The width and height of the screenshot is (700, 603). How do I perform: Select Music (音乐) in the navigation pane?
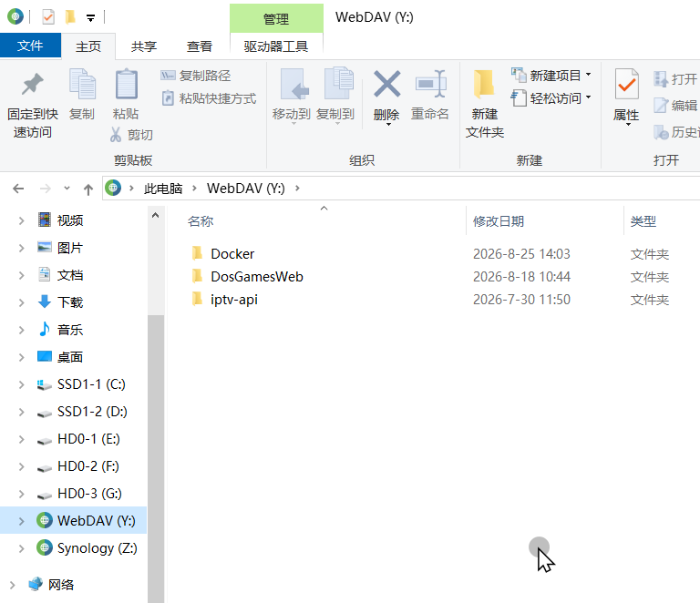tap(70, 330)
